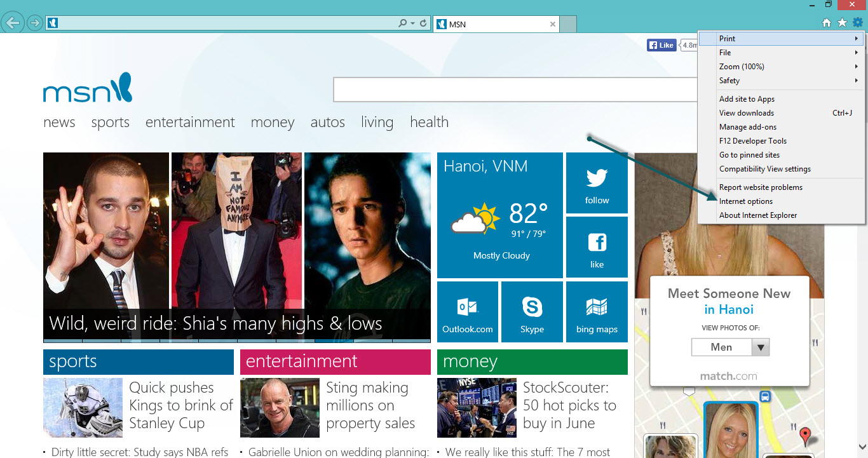Expand the Safety submenu
The height and width of the screenshot is (458, 868).
[781, 81]
